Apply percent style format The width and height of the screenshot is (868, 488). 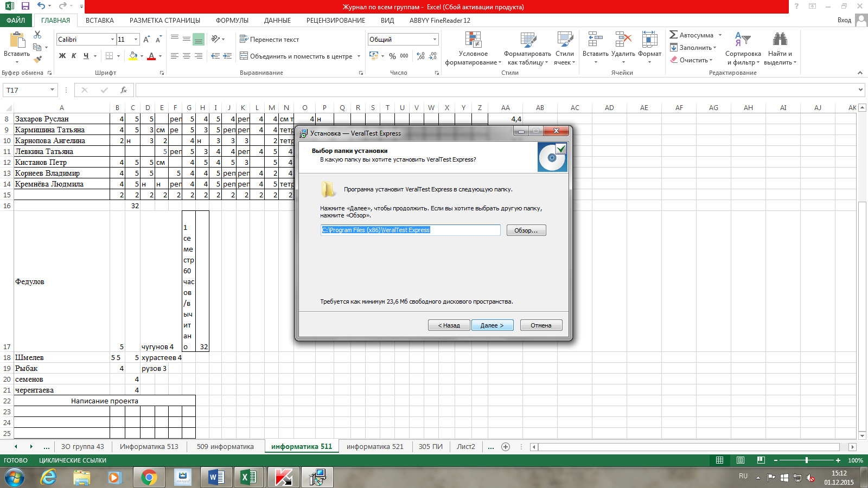(x=392, y=56)
